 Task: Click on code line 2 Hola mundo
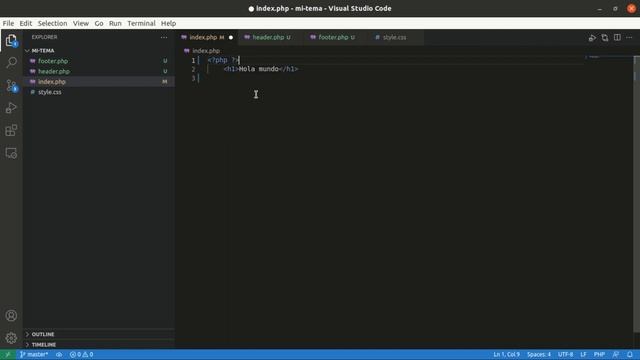[261, 69]
